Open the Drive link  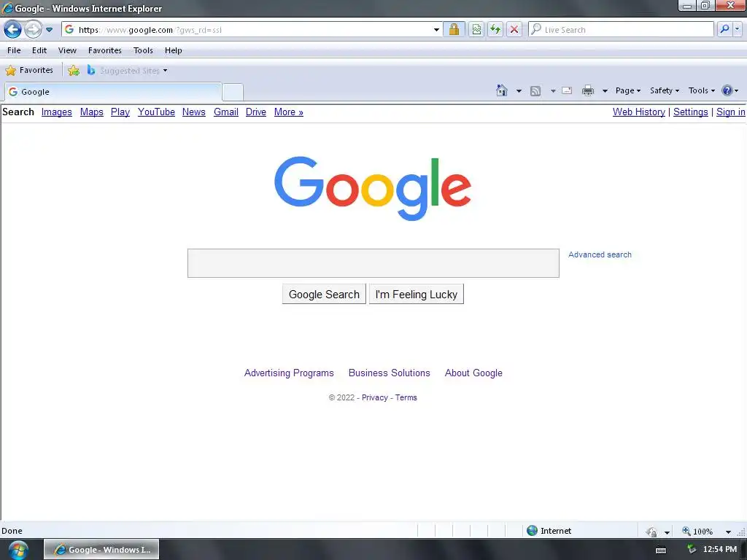[256, 112]
